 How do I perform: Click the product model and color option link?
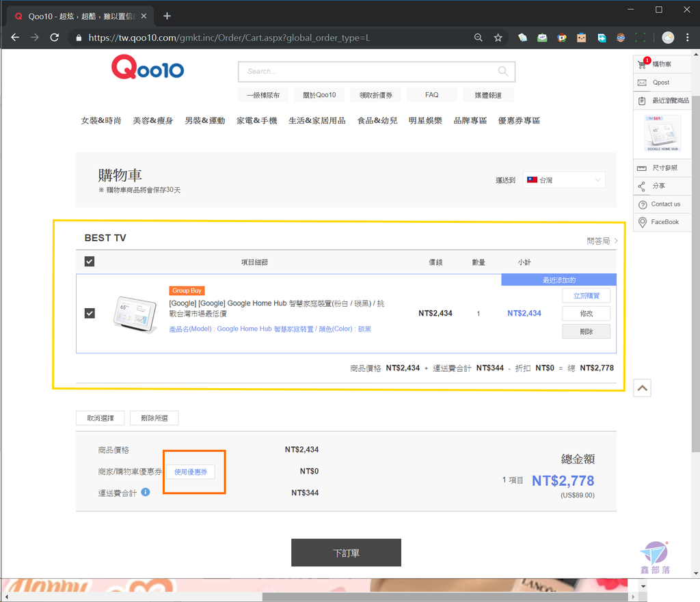pyautogui.click(x=270, y=329)
